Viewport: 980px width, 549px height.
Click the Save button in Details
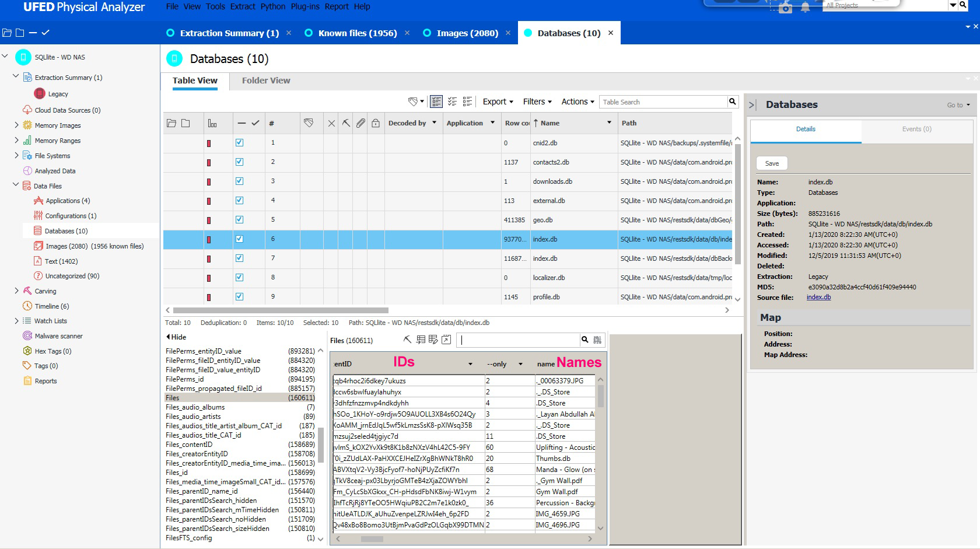772,163
